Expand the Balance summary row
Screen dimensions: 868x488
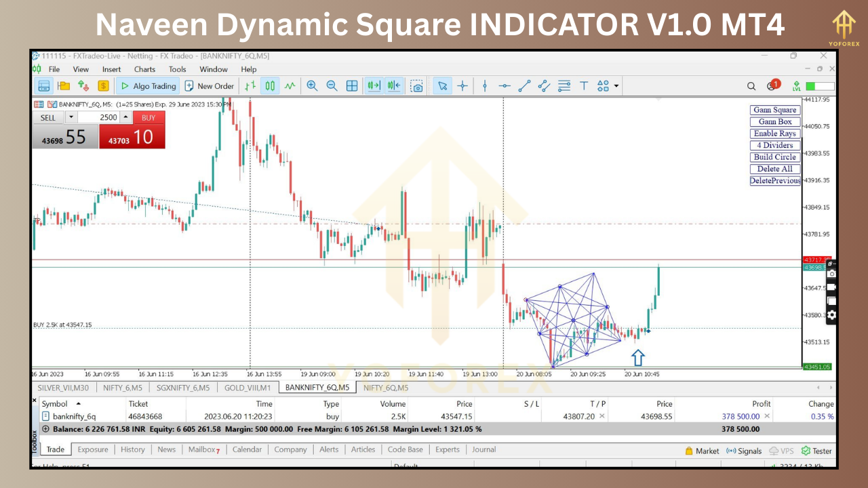tap(45, 429)
